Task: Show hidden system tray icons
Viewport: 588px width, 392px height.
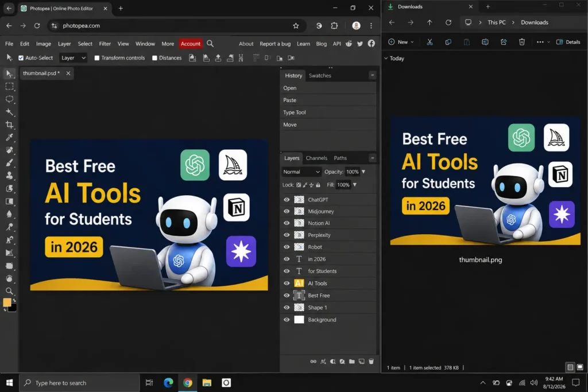Action: click(482, 383)
